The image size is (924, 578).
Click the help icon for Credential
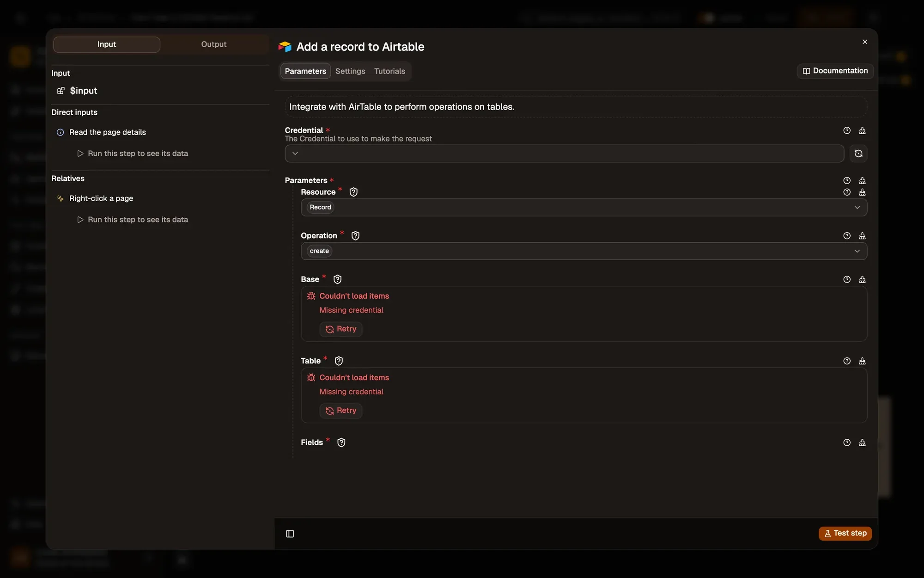pos(847,130)
